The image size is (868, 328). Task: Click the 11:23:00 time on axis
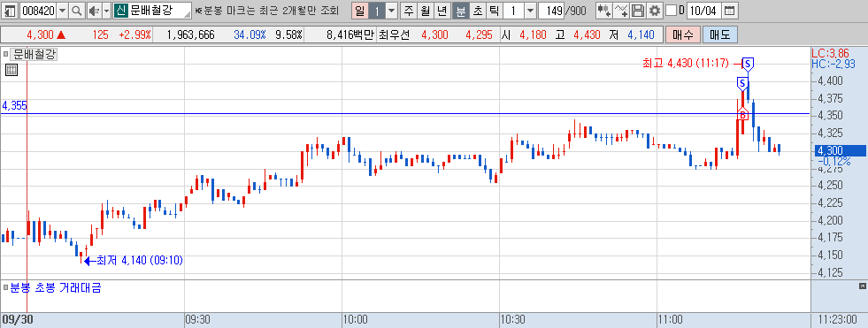839,319
